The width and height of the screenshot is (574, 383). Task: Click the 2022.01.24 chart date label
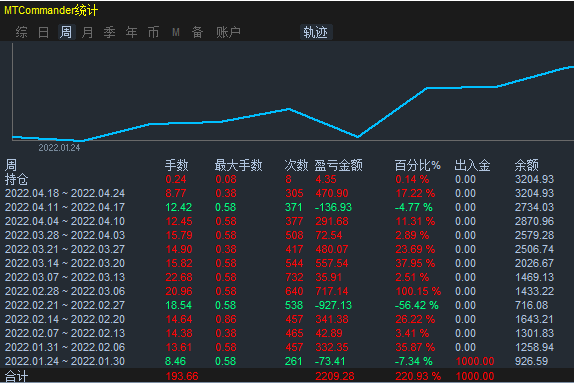pos(59,148)
